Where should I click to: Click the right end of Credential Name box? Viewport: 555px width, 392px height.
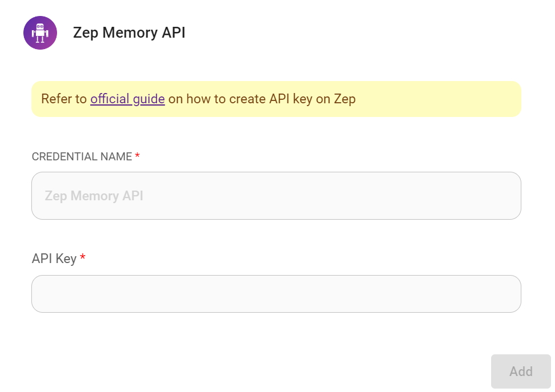[x=508, y=196]
